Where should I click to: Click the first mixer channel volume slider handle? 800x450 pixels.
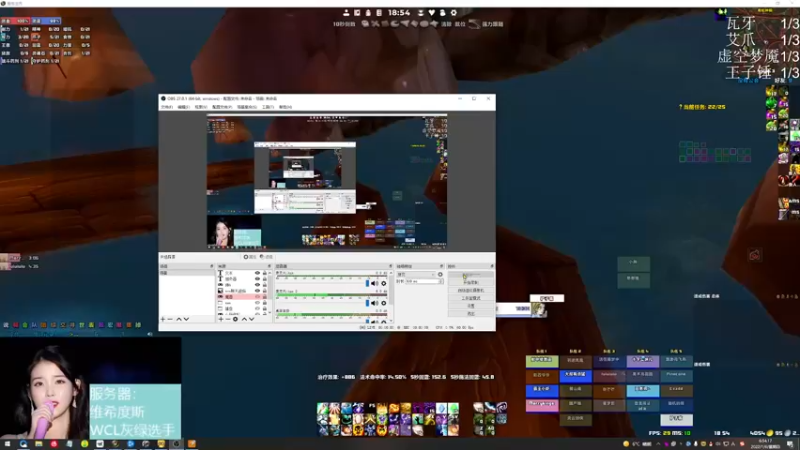pos(367,283)
